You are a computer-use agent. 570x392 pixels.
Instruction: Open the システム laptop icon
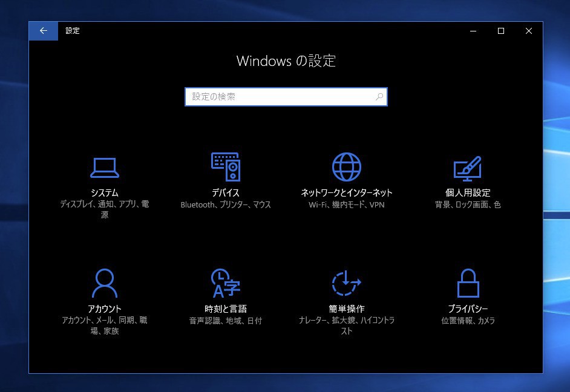[105, 168]
